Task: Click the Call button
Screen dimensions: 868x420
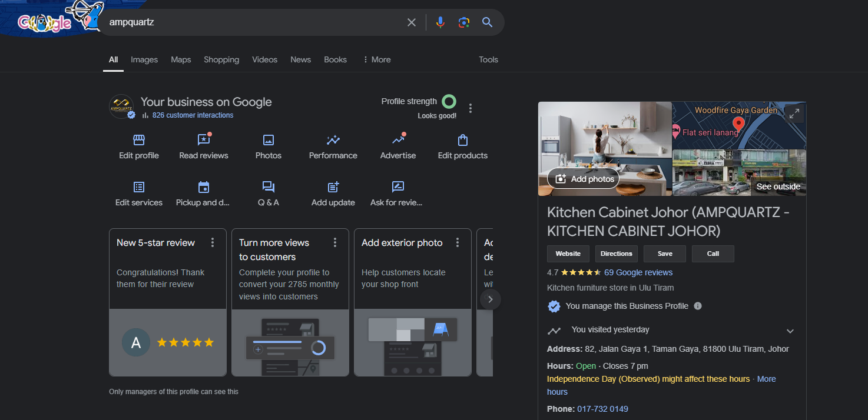Action: [x=713, y=254]
